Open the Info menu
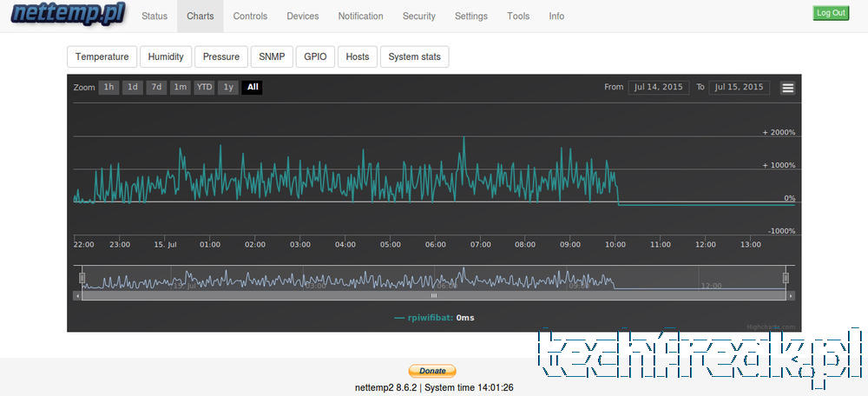The image size is (868, 396). coord(556,16)
